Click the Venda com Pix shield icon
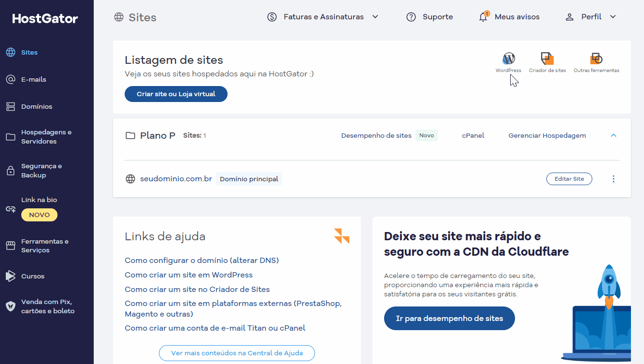Screen dimensions: 644x364 pyautogui.click(x=11, y=306)
